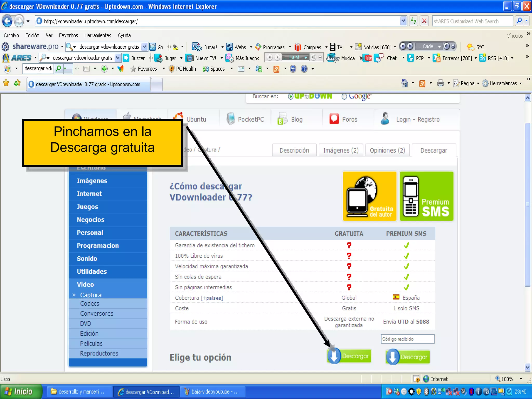
Task: Click the search magnifier beside shARES search box
Action: point(519,21)
